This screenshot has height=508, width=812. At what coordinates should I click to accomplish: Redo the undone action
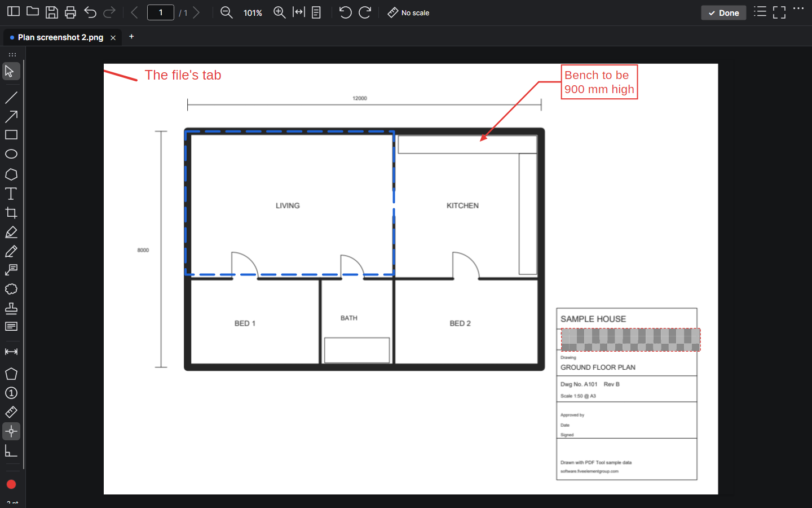(109, 12)
